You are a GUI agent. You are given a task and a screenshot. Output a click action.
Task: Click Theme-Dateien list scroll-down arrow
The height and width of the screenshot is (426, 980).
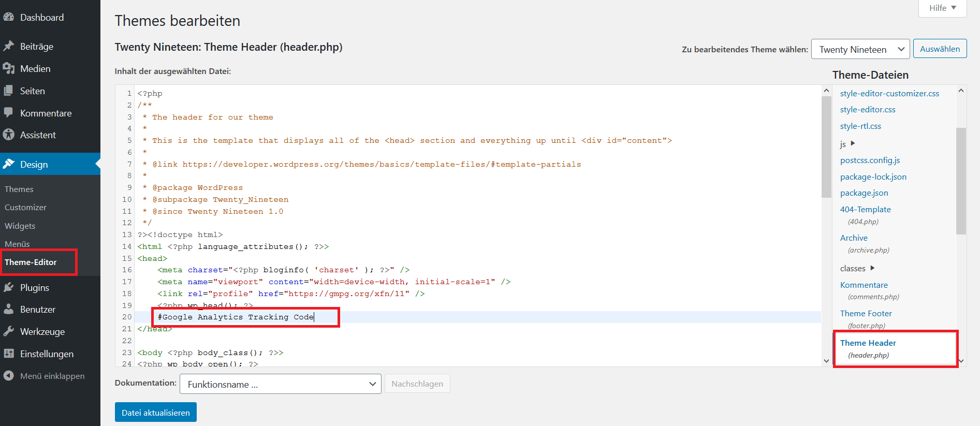961,361
